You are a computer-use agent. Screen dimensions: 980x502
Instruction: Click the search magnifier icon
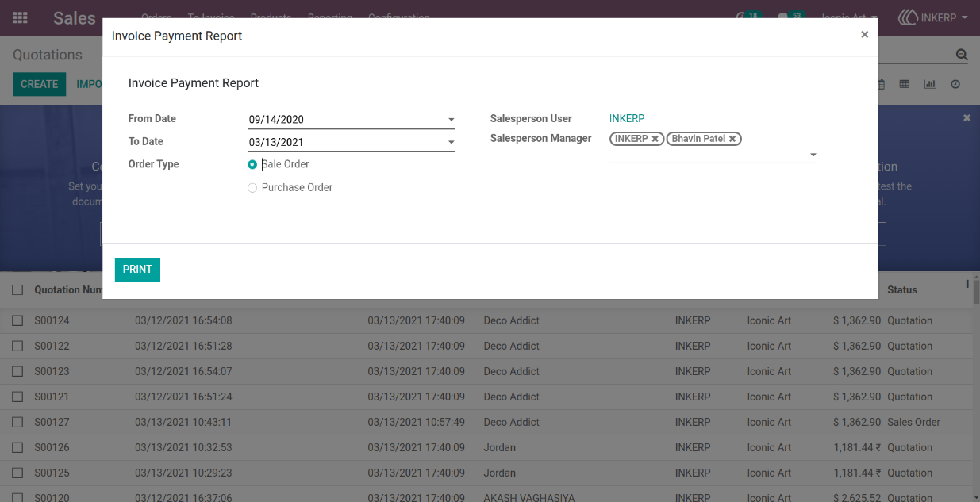click(962, 55)
